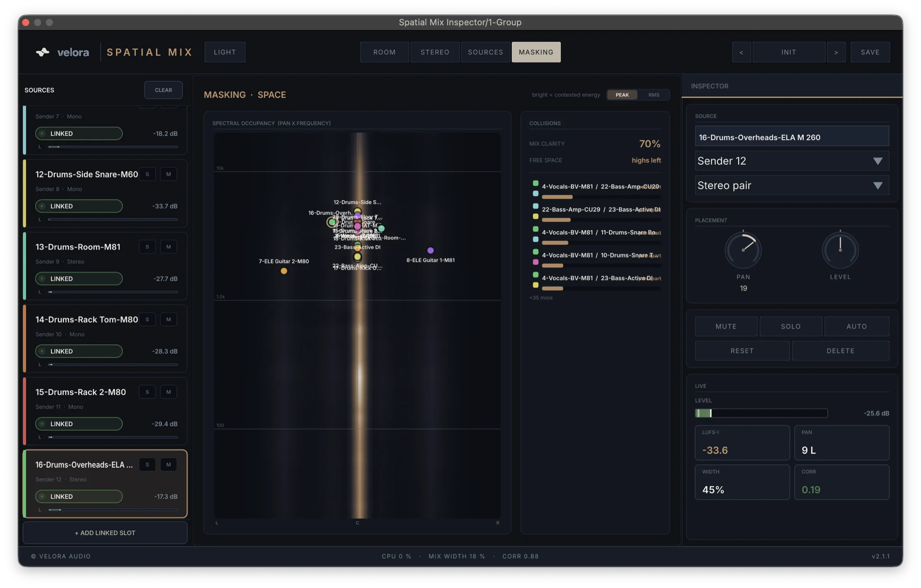Open collision 22-Bass-Amp-CU29 / 23-Bass-Active DI
The image size is (921, 588).
595,213
